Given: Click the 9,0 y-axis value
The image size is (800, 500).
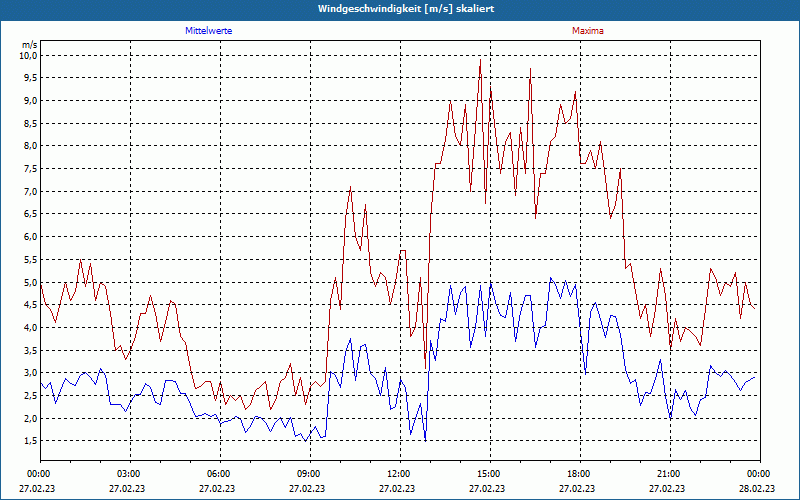Looking at the screenshot, I should tap(31, 101).
